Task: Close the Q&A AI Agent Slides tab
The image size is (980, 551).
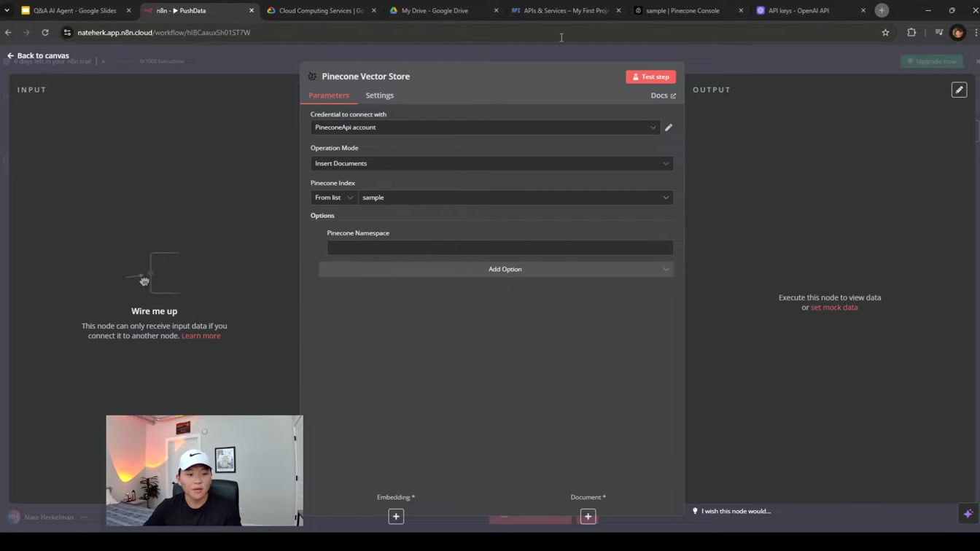Action: pos(129,11)
